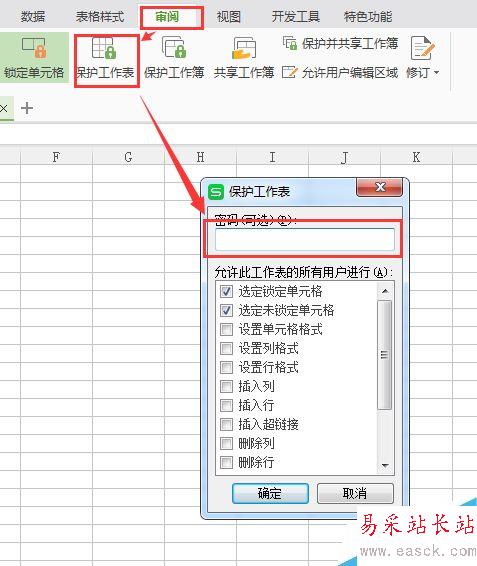Click the Share Workbook (共享工作簿) icon
This screenshot has height=566, width=477.
244,48
